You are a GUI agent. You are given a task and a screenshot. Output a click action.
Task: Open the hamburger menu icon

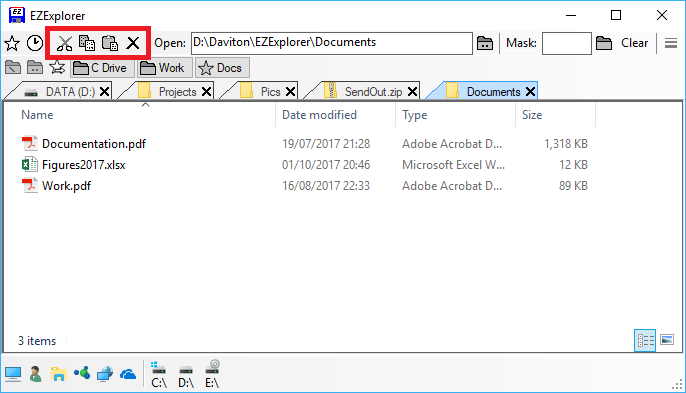[671, 43]
